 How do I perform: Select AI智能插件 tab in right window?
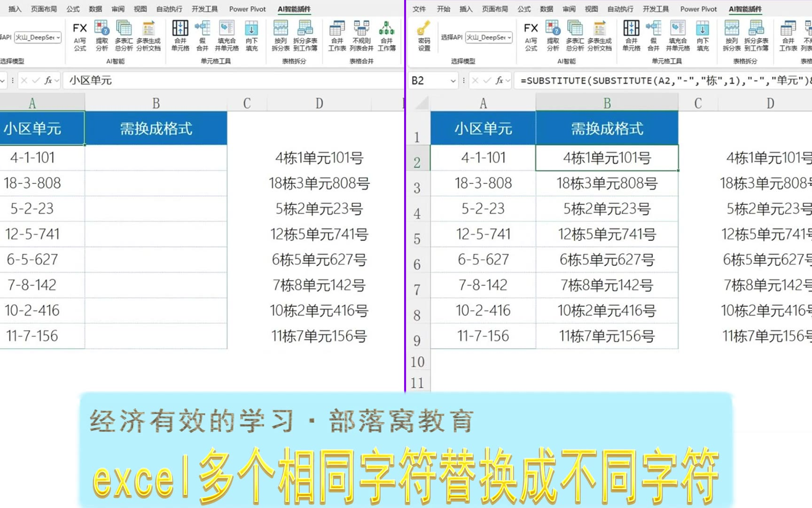pos(745,9)
